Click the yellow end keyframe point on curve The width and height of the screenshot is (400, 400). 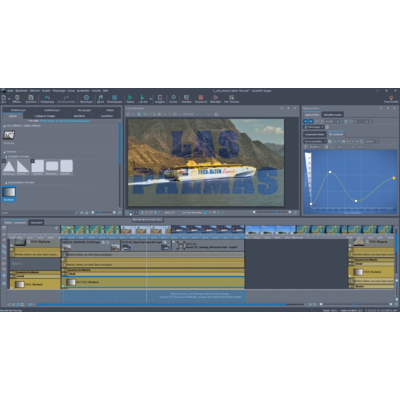coord(394,178)
